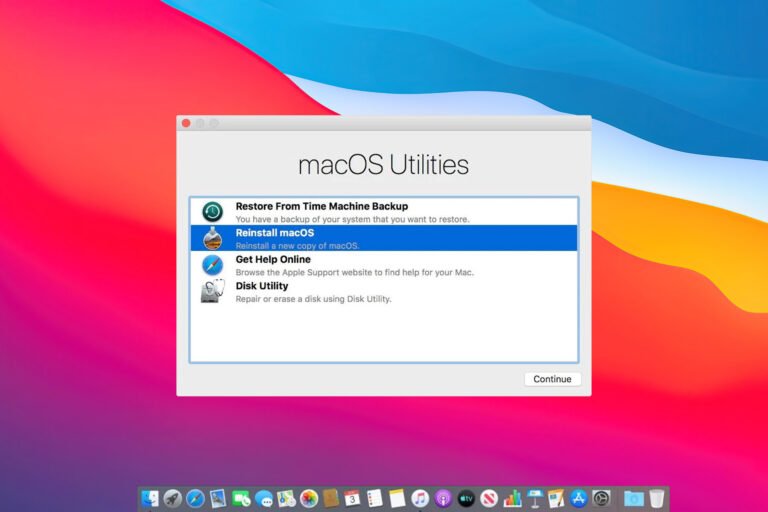Click the Reinstall macOS installer icon
The width and height of the screenshot is (768, 512).
tap(213, 238)
